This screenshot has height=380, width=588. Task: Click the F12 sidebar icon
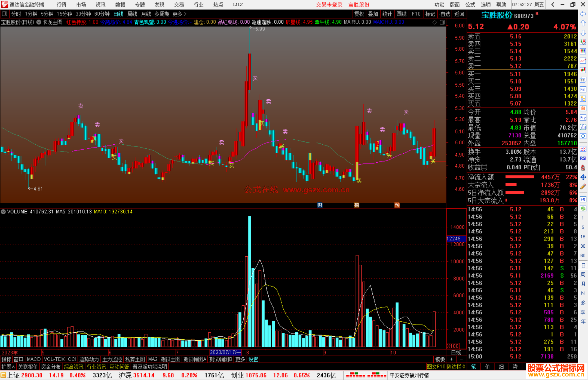583,118
